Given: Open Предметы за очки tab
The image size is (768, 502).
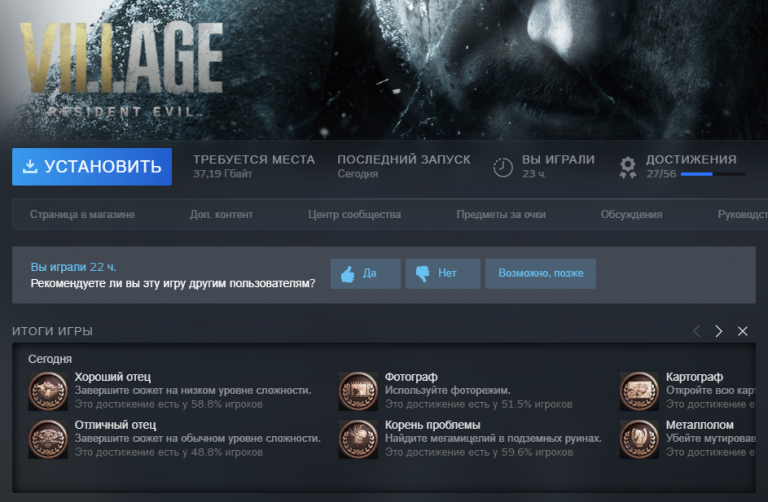Looking at the screenshot, I should click(501, 215).
